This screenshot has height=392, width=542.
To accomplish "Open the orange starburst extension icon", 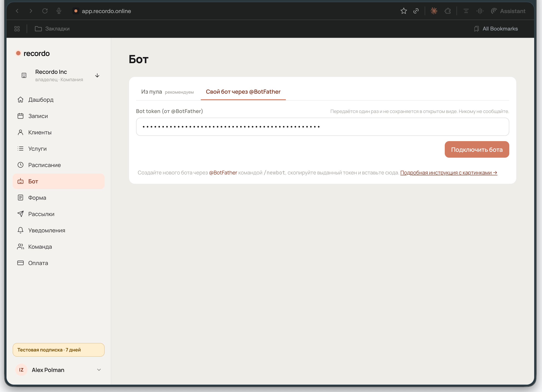I will point(434,11).
